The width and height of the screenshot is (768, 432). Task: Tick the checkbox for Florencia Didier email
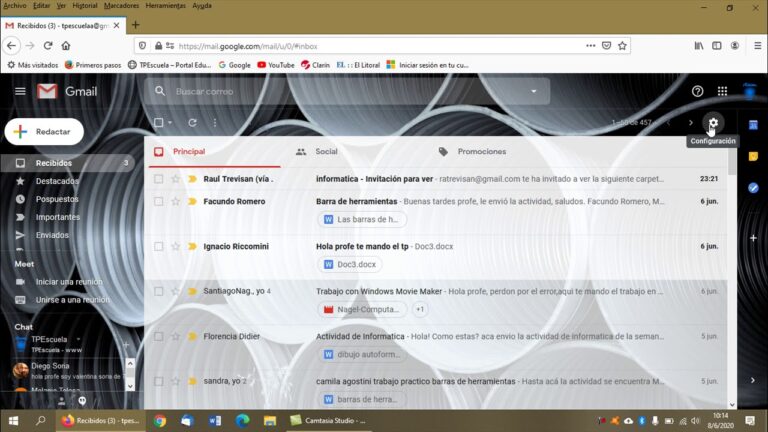tap(158, 336)
